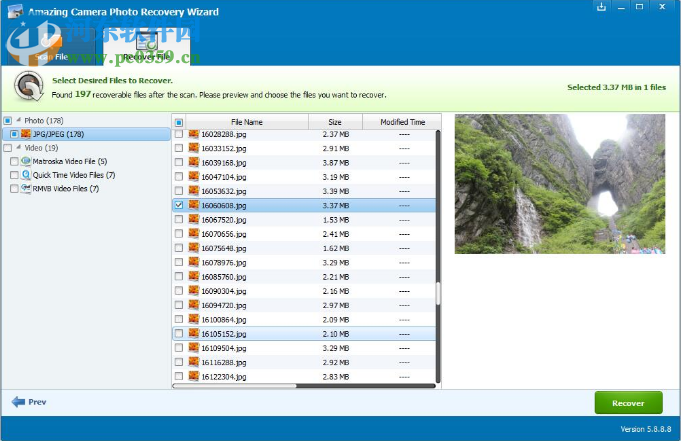Click the Matroska Video File icon
This screenshot has width=681, height=441.
[26, 161]
